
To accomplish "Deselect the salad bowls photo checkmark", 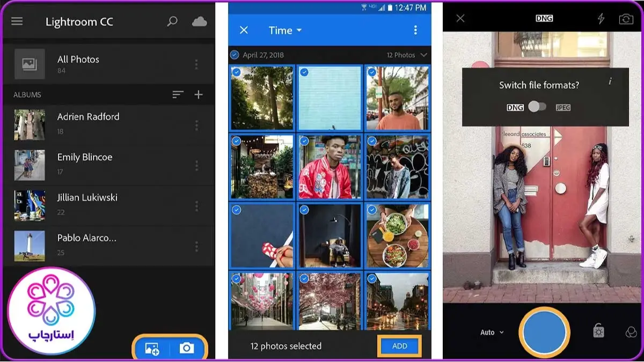I will coord(372,210).
